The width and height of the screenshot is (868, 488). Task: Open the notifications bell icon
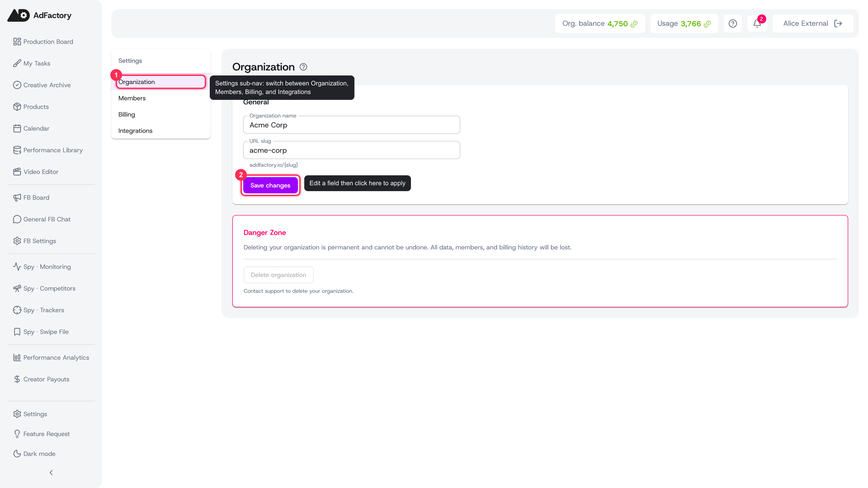click(x=757, y=23)
